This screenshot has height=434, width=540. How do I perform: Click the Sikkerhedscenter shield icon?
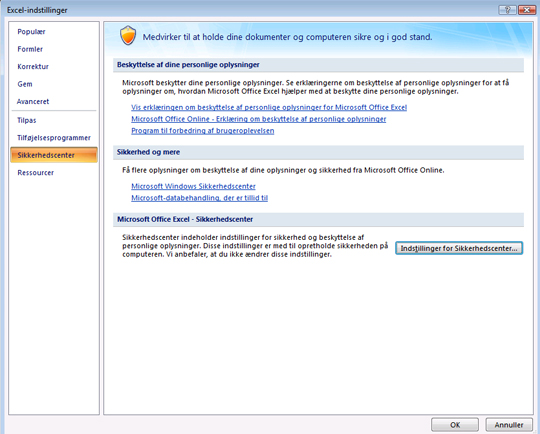(x=128, y=35)
